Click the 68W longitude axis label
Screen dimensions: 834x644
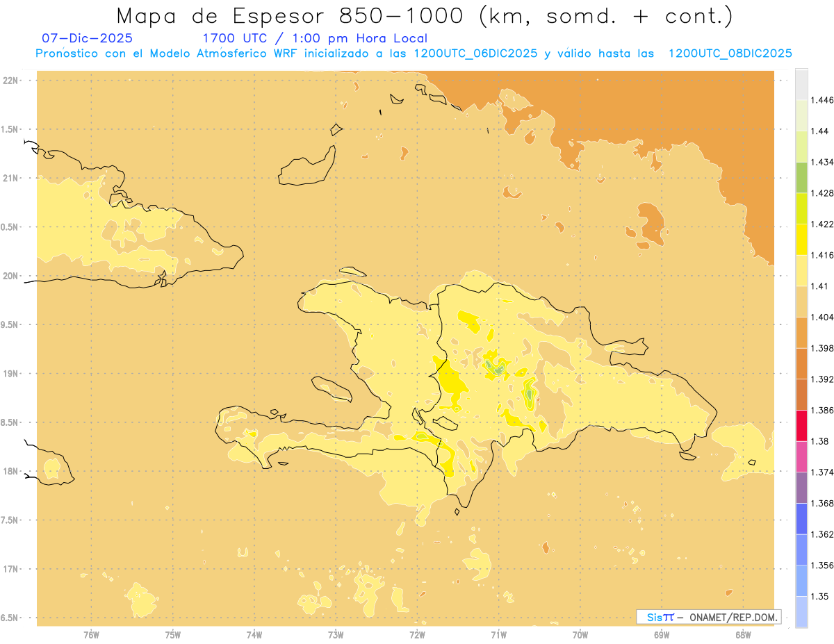(743, 634)
